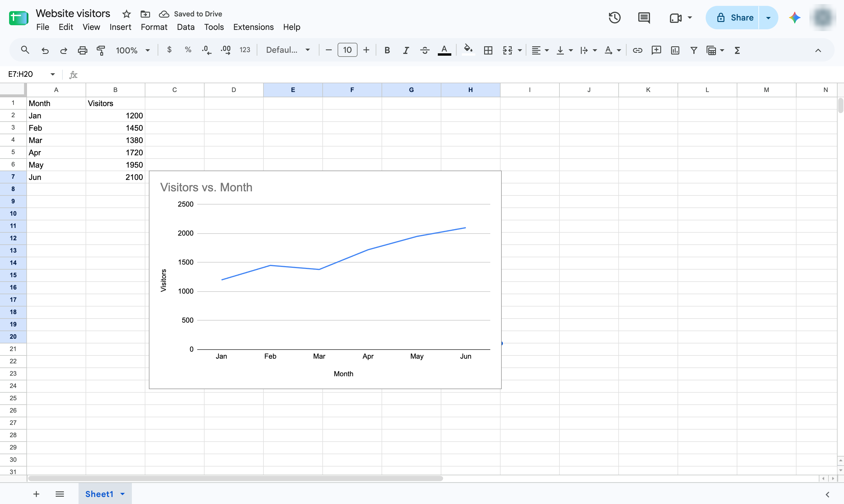
Task: Click the functions sigma icon
Action: (x=737, y=50)
